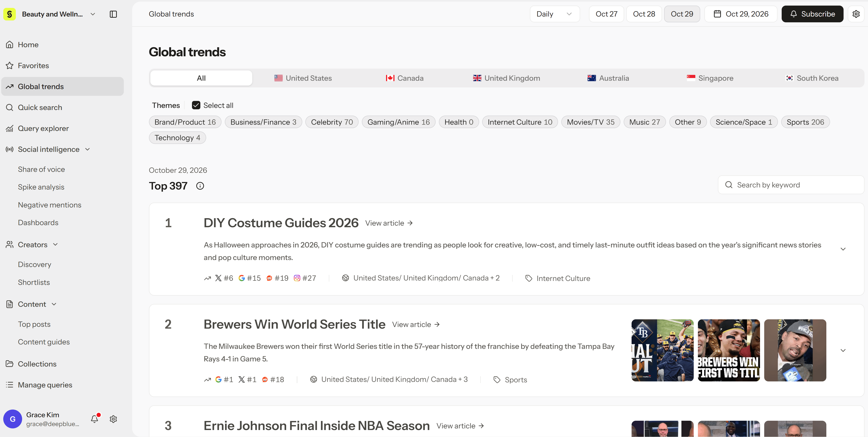Toggle the Sports 206 theme chip

click(805, 122)
